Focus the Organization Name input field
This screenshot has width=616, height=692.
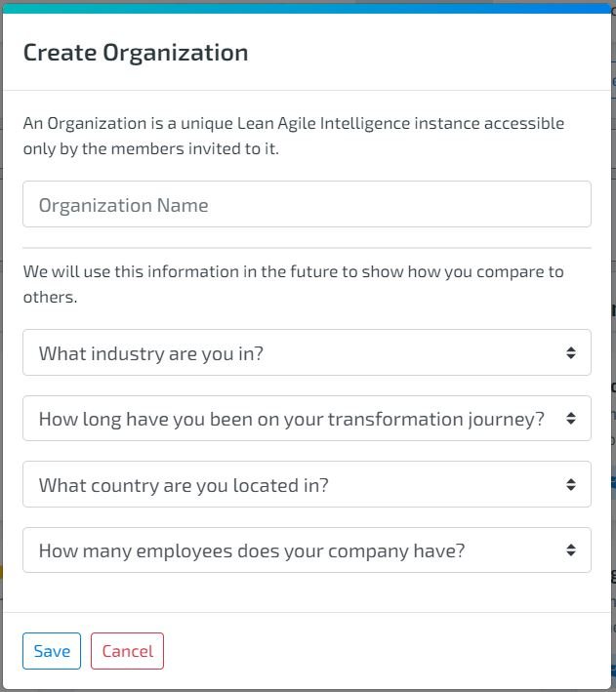pyautogui.click(x=307, y=204)
